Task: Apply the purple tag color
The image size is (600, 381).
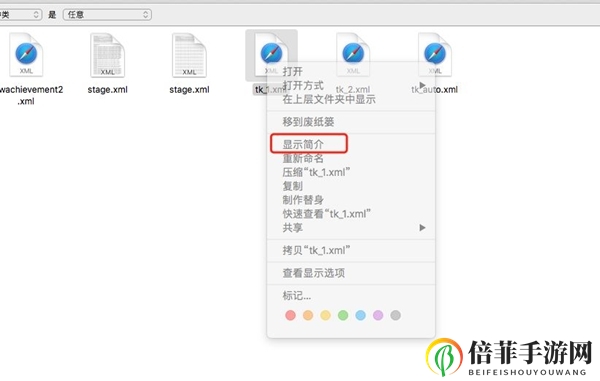Action: (378, 315)
